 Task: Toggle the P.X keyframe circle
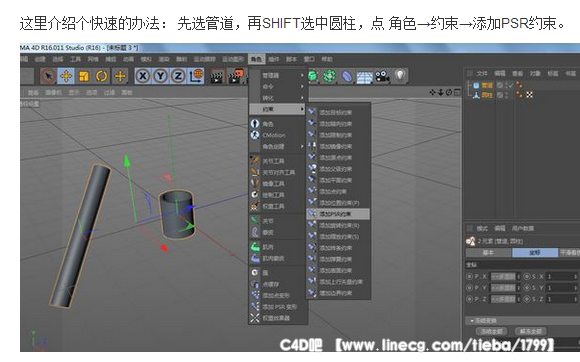[x=470, y=277]
